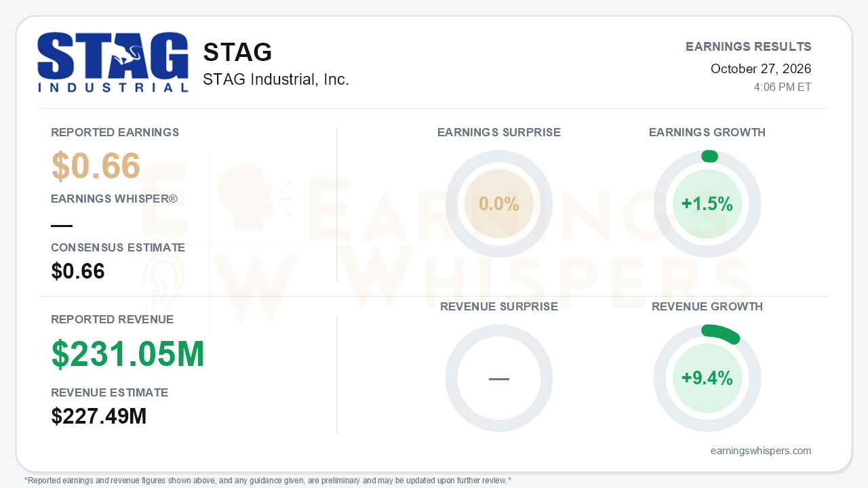Select the STAG ticker heading
868x488 pixels.
tap(237, 52)
